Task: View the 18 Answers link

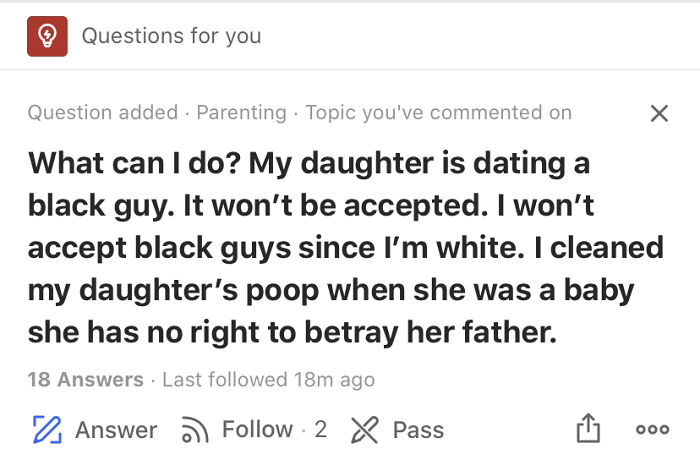Action: [86, 379]
